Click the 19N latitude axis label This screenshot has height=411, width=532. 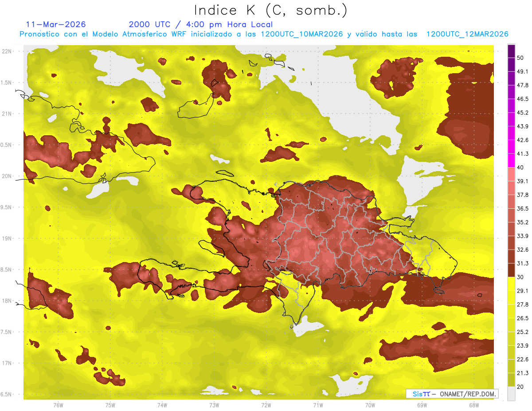point(7,239)
